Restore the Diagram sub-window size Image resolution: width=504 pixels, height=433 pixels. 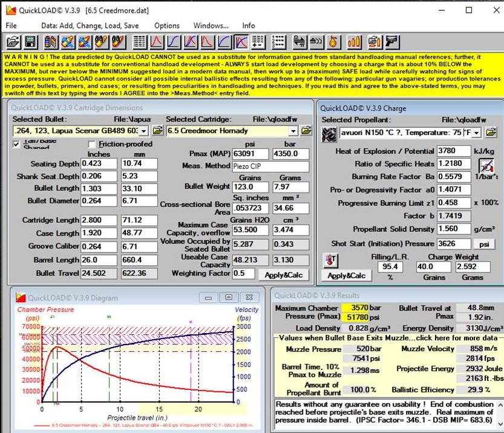point(229,297)
